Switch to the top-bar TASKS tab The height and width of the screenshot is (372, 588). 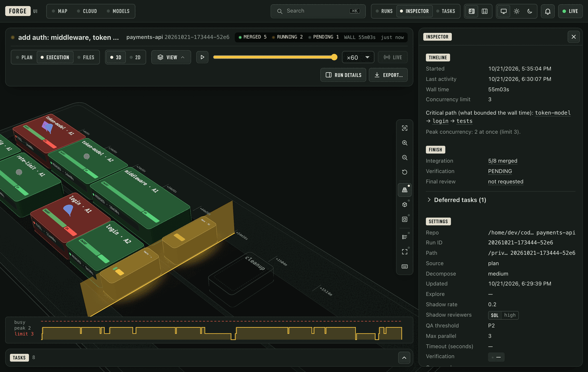click(445, 11)
